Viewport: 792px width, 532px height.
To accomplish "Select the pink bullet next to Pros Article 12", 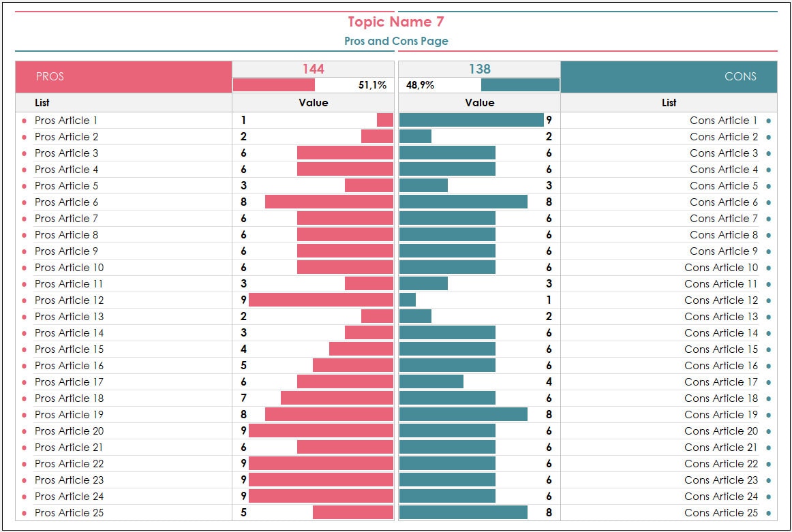I will point(24,301).
